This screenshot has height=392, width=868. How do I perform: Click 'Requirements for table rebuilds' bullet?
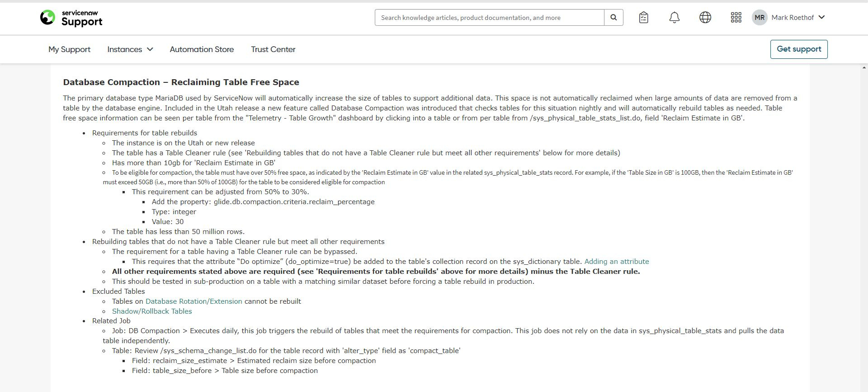click(145, 133)
